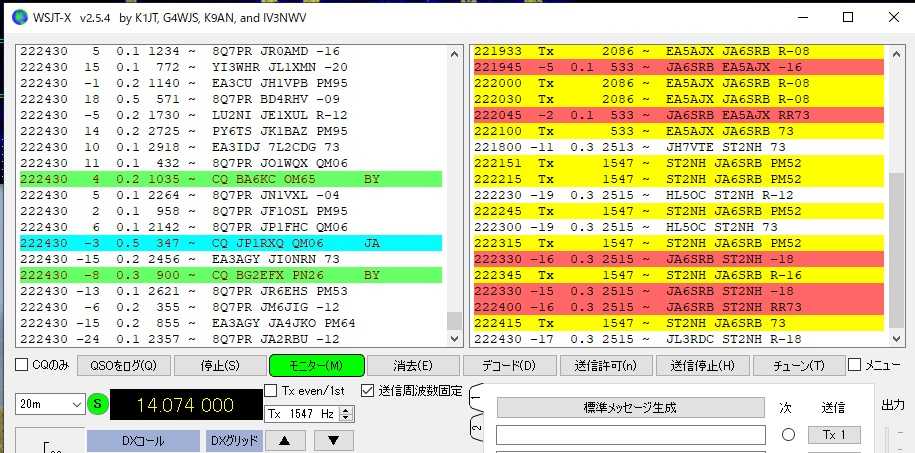Select the LU2NI JE1XUL R-12 row
915x453 pixels.
(231, 115)
